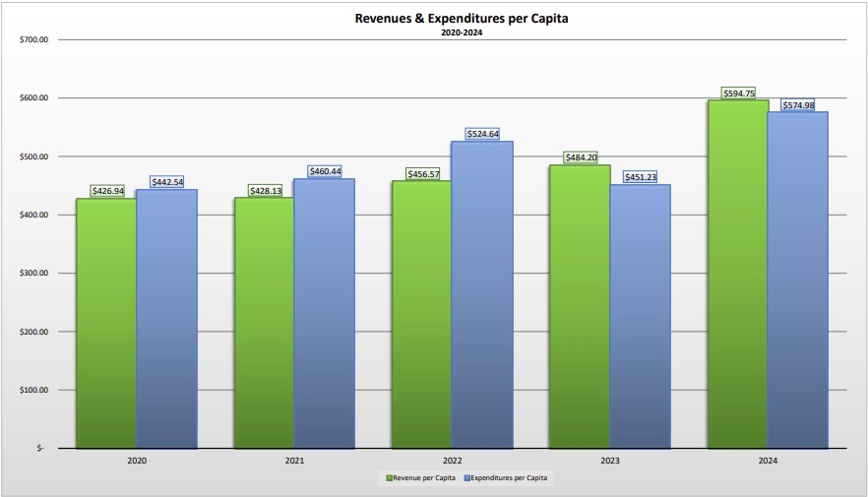Click the $300.00 value axis label
This screenshot has width=868, height=497.
(x=33, y=274)
